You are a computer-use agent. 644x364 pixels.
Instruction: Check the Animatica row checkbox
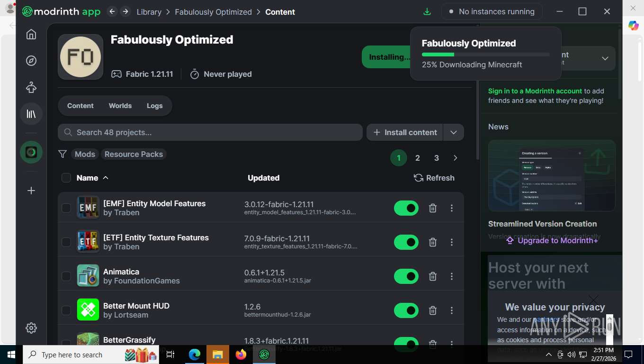click(66, 276)
